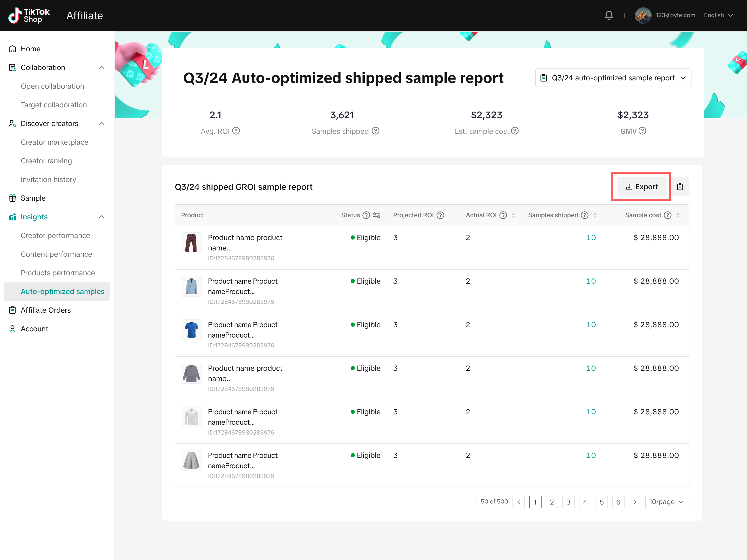Click the GMV help icon

pos(642,131)
